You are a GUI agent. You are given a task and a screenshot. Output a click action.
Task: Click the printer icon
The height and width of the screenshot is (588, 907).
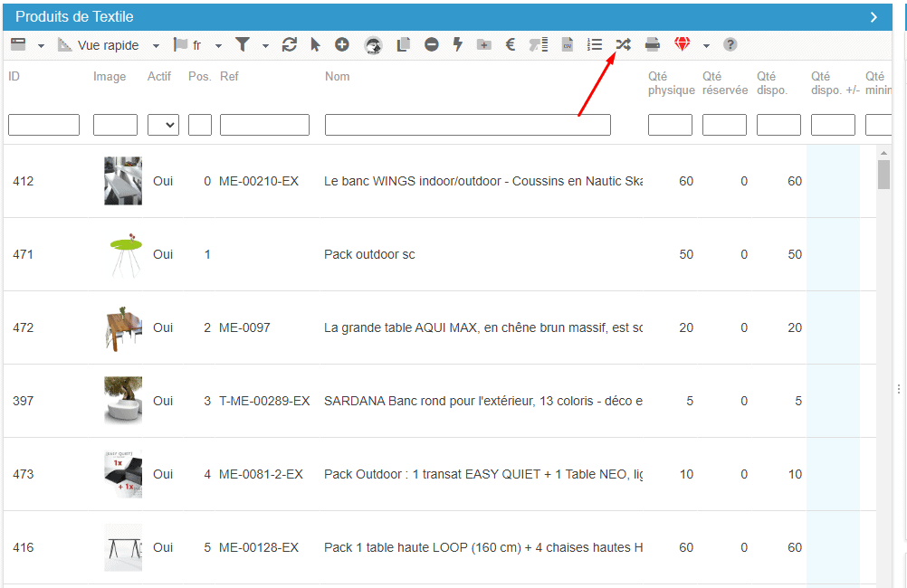pos(653,44)
